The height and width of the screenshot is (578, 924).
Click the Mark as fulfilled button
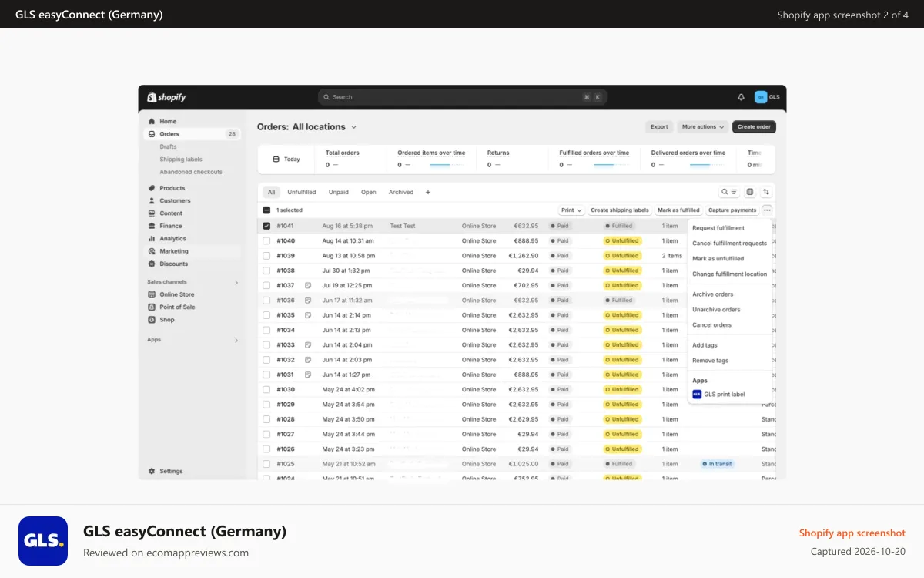pos(678,210)
